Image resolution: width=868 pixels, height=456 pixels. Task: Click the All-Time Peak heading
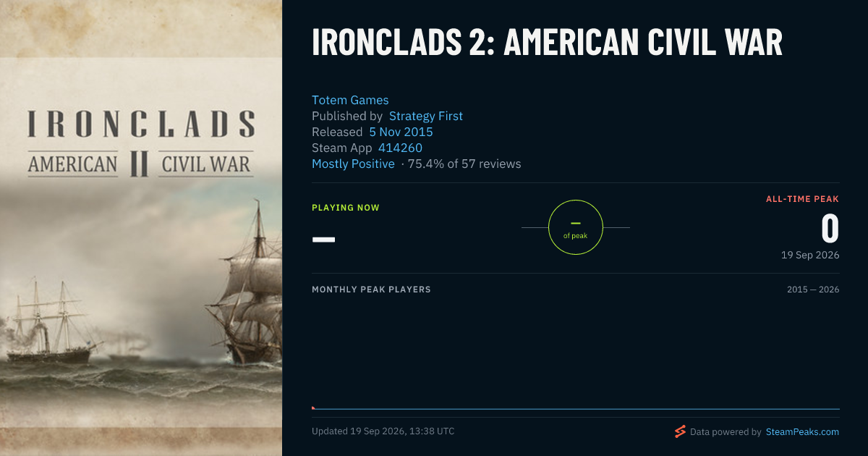(x=803, y=198)
